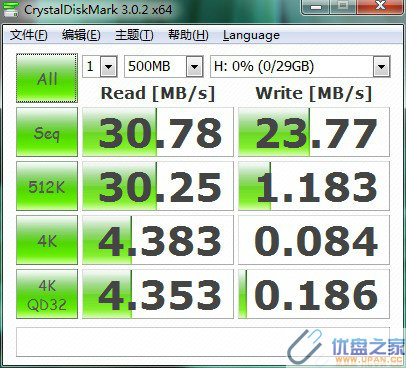Expand the H: drive selection dropdown
The height and width of the screenshot is (368, 406).
click(x=381, y=67)
